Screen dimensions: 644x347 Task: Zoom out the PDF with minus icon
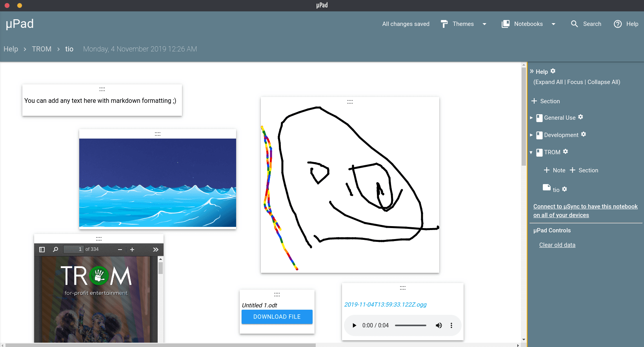120,250
